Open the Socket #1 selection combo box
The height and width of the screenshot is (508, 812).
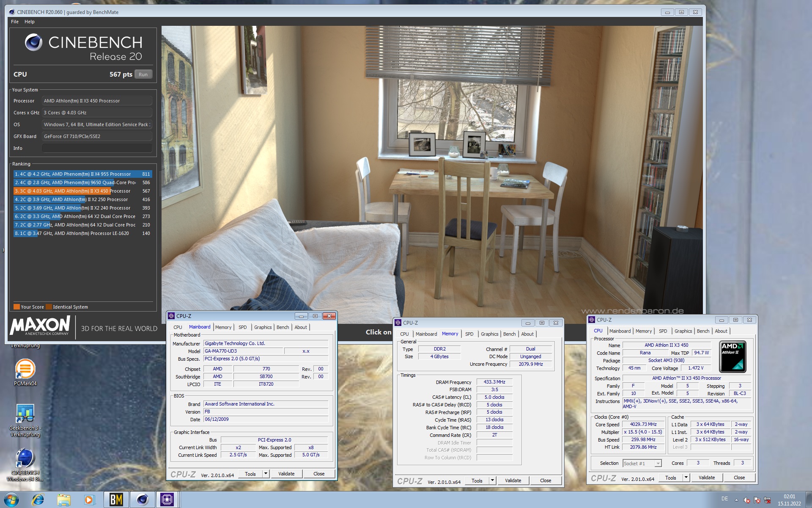[642, 464]
